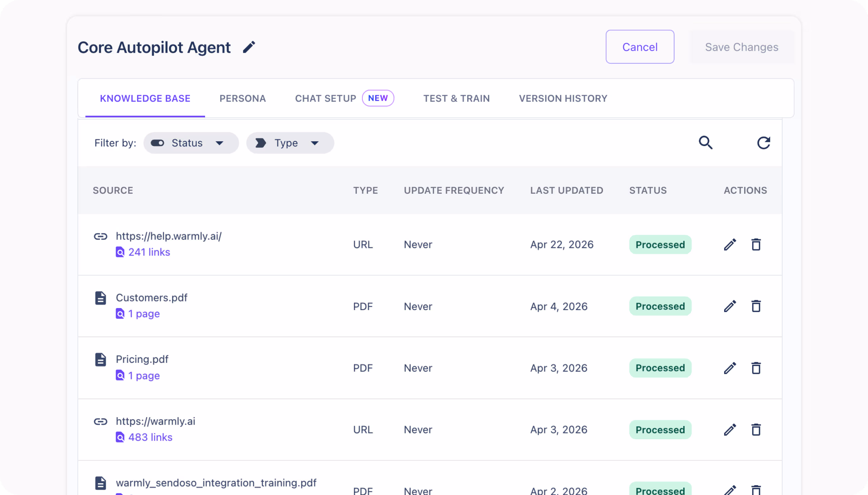Click the refresh icon to reload sources
The width and height of the screenshot is (868, 495).
pyautogui.click(x=764, y=143)
